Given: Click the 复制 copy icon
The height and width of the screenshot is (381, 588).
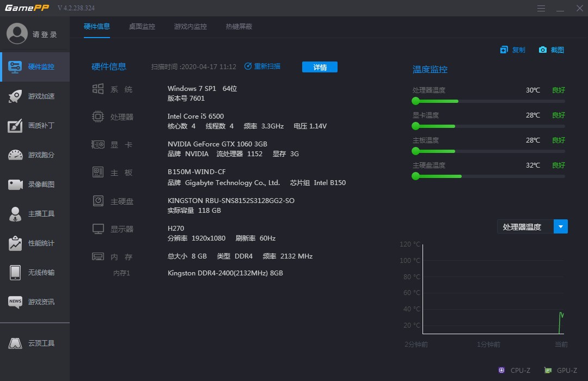Looking at the screenshot, I should [x=504, y=50].
